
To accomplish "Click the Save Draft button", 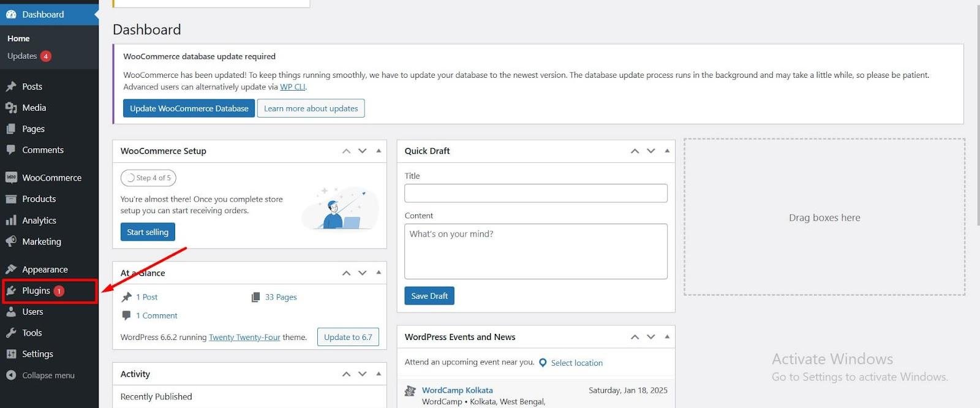I will 429,296.
